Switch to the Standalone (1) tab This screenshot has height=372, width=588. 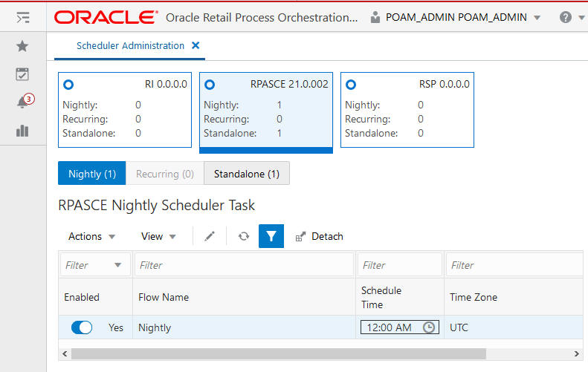(247, 174)
